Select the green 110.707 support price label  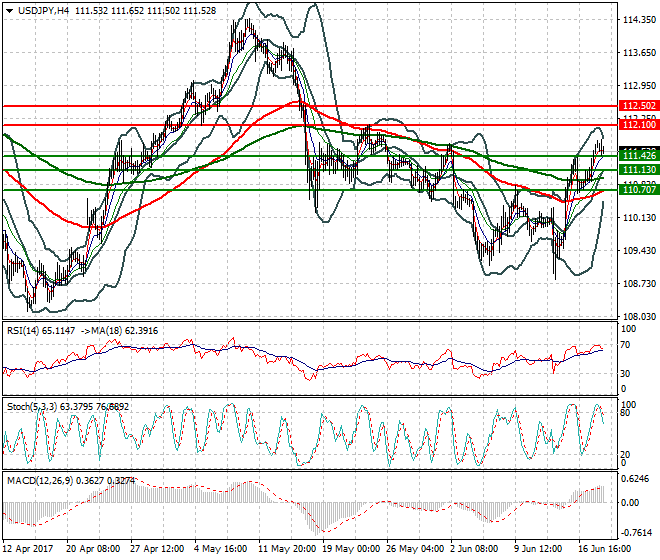point(639,190)
